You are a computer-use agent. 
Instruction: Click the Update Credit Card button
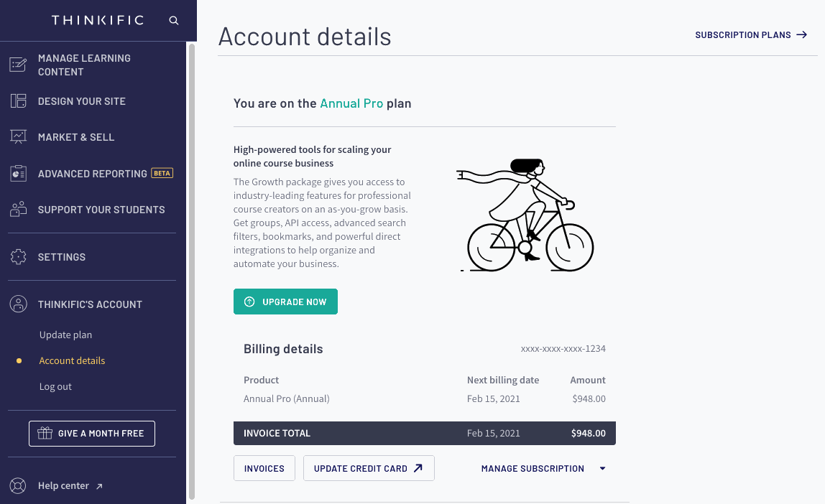coord(368,468)
